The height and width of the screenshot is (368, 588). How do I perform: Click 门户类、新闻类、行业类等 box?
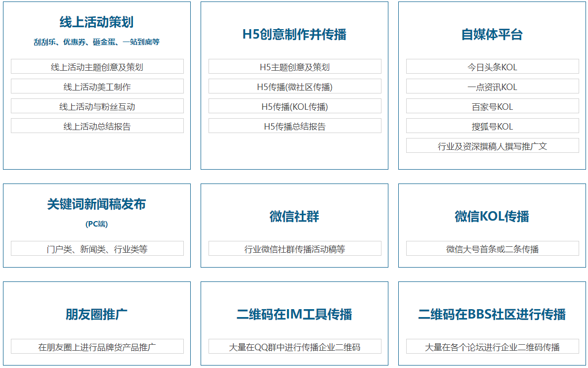[97, 249]
